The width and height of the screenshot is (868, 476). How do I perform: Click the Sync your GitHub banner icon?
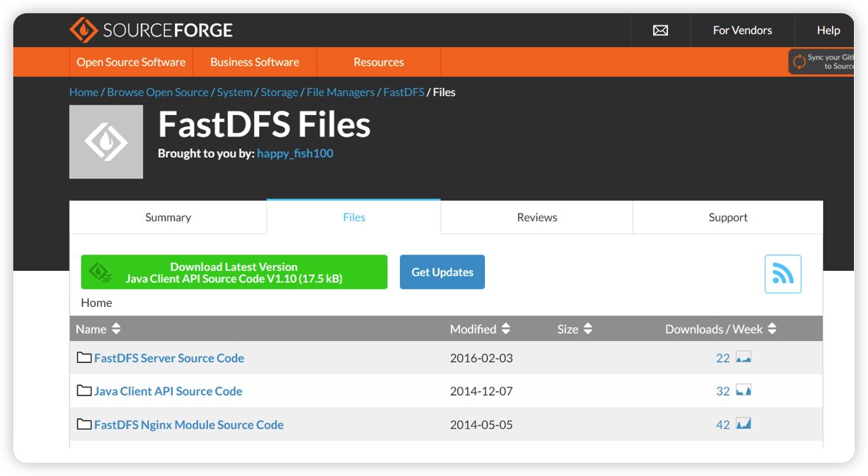tap(799, 61)
